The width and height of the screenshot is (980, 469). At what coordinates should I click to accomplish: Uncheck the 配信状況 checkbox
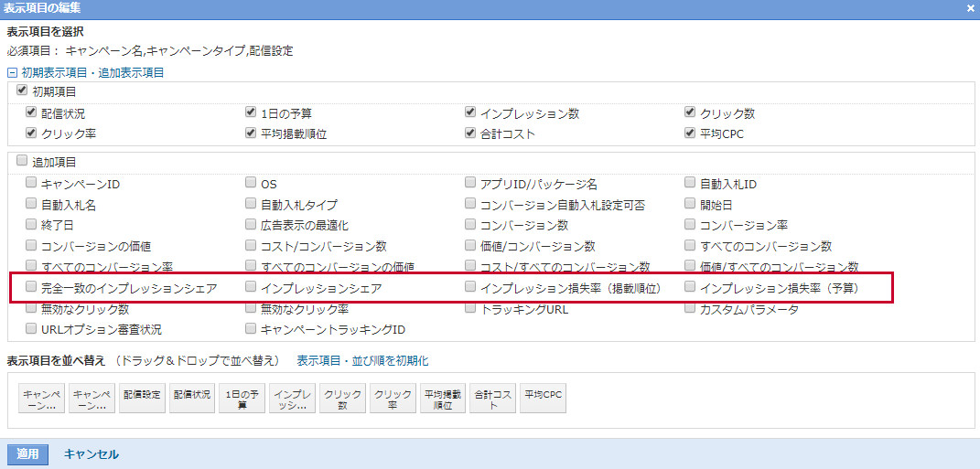pos(32,112)
